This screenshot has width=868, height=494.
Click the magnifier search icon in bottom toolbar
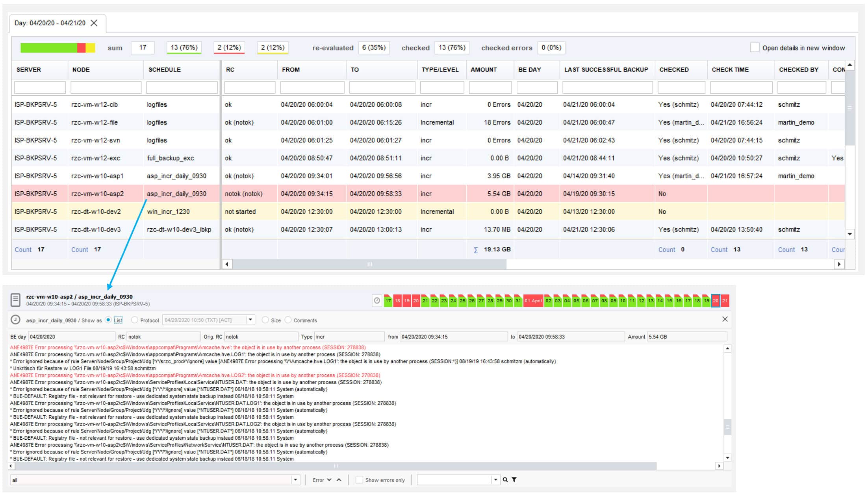[505, 480]
